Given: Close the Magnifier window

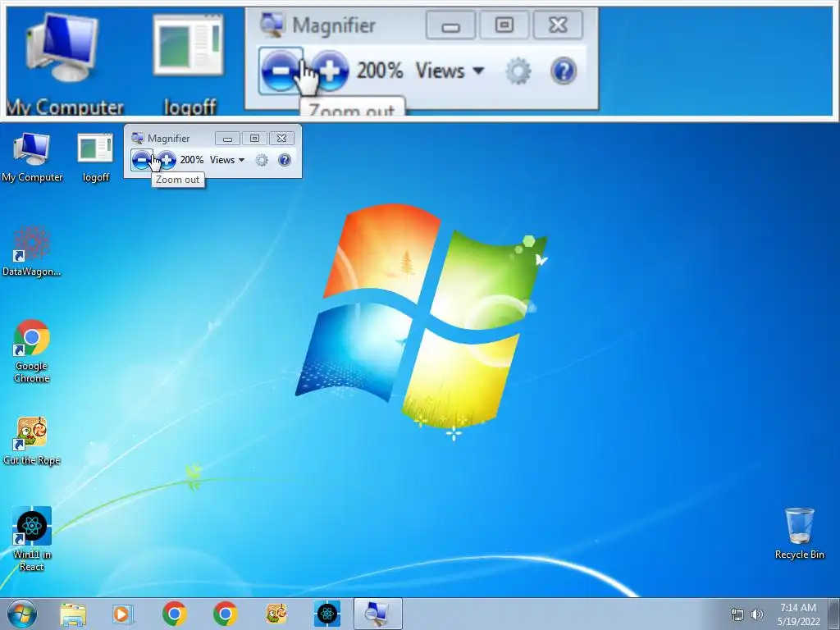Looking at the screenshot, I should [x=281, y=139].
